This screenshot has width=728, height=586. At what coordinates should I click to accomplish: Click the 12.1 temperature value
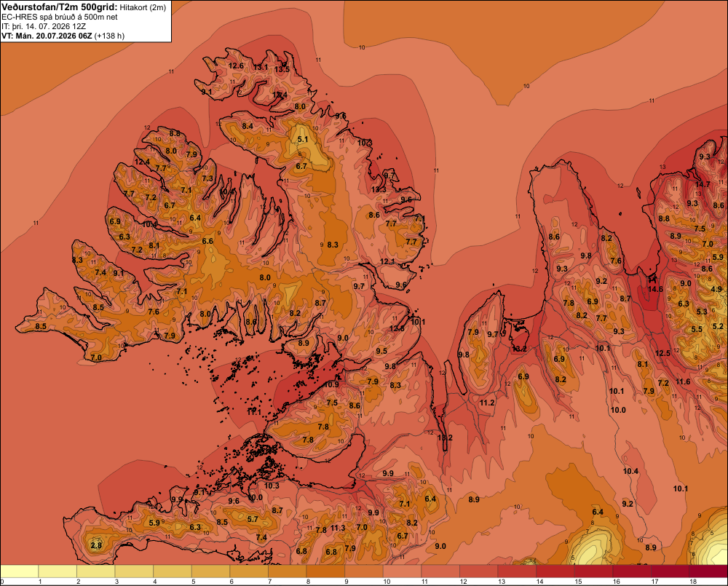387,262
